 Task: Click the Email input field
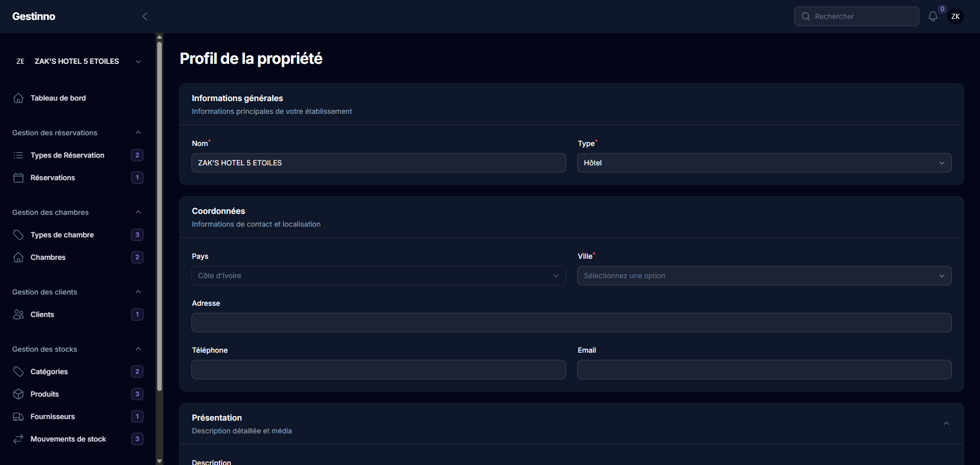click(x=765, y=370)
